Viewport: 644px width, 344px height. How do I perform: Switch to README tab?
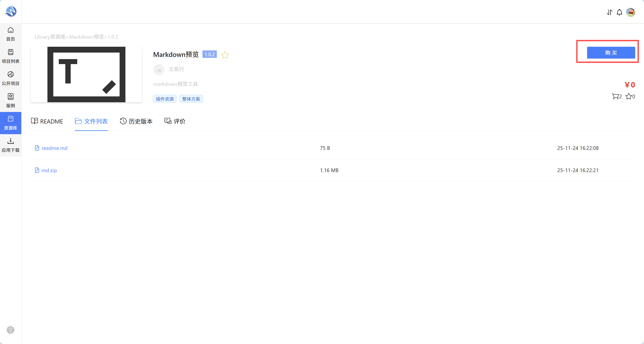tap(47, 121)
